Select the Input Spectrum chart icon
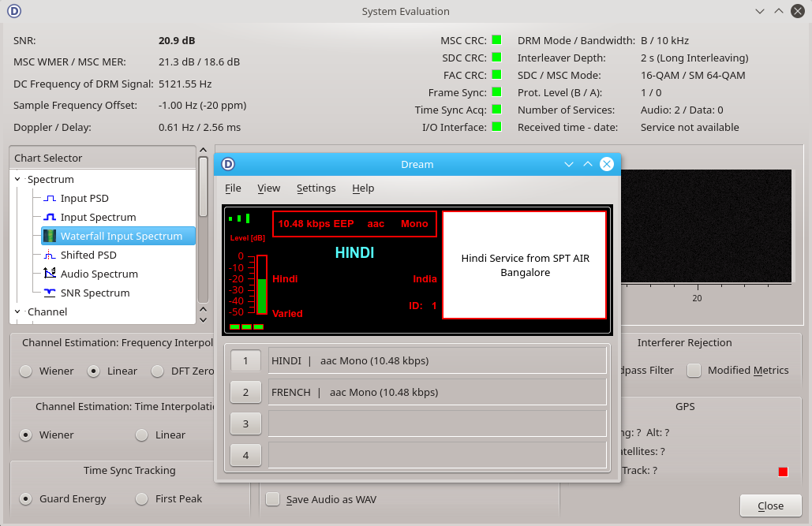Screen dimensions: 812x526 pyautogui.click(x=50, y=218)
